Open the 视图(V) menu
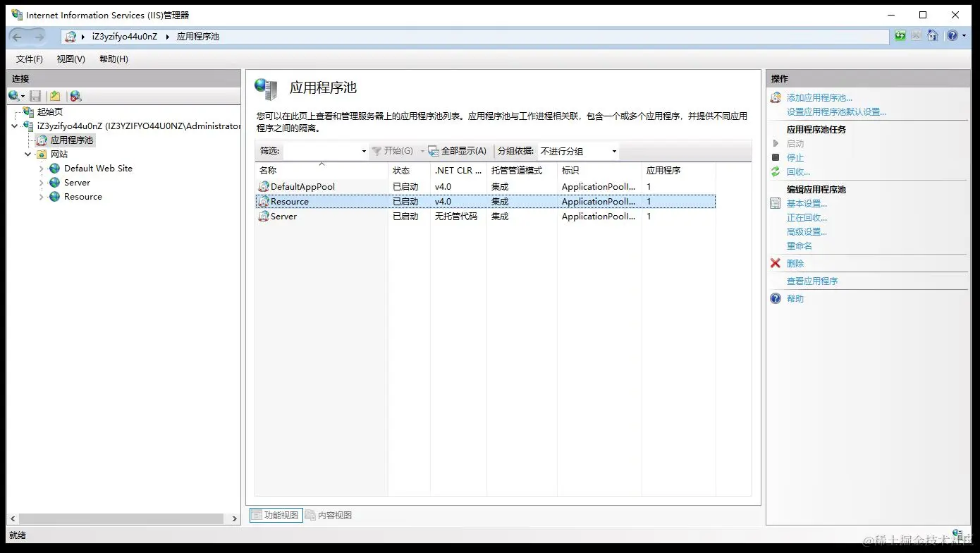The width and height of the screenshot is (980, 553). [71, 59]
